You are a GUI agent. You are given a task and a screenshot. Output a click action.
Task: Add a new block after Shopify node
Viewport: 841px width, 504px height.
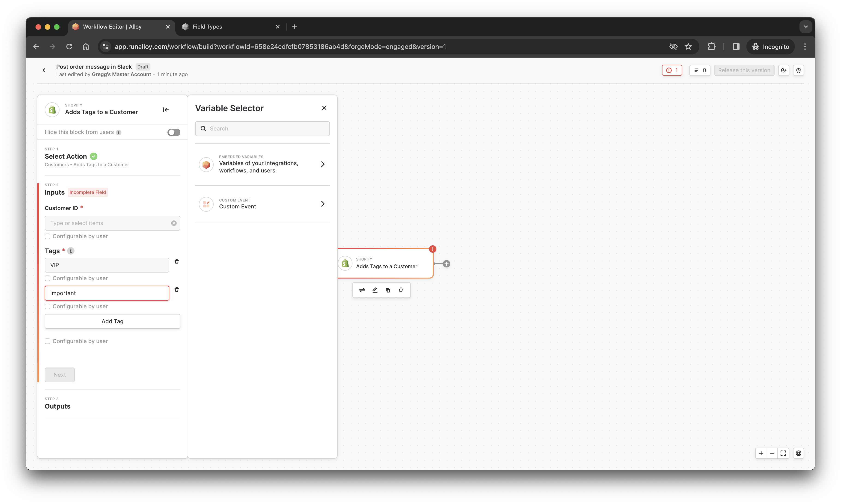(447, 264)
